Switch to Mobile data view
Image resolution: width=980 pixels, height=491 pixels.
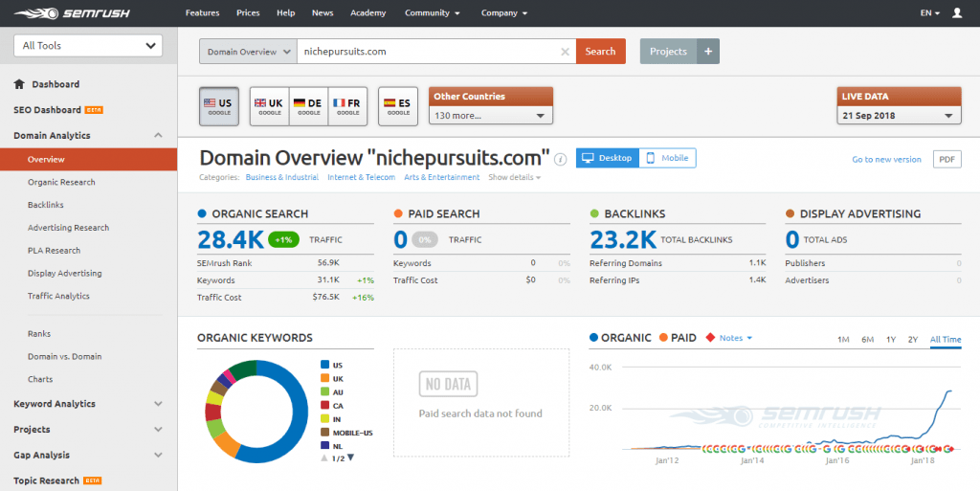click(667, 158)
